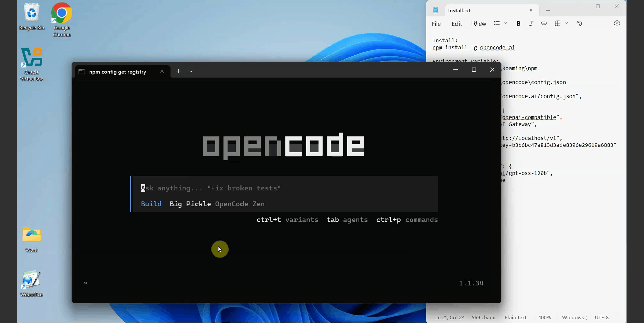This screenshot has height=323, width=644.
Task: Open the Edit menu in Notepad
Action: pos(457,24)
